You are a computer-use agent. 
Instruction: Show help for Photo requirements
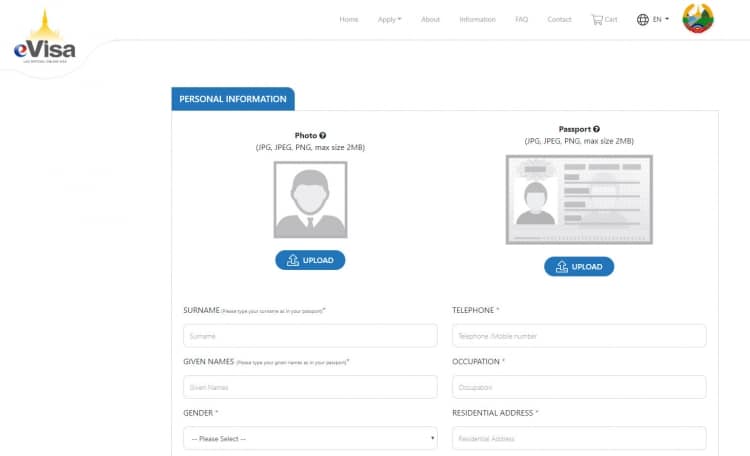tap(323, 135)
